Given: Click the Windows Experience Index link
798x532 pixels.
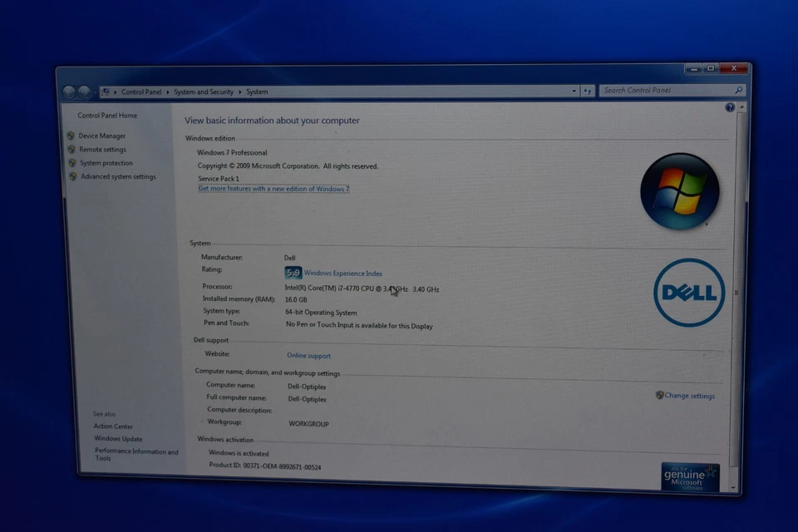Looking at the screenshot, I should tap(343, 273).
